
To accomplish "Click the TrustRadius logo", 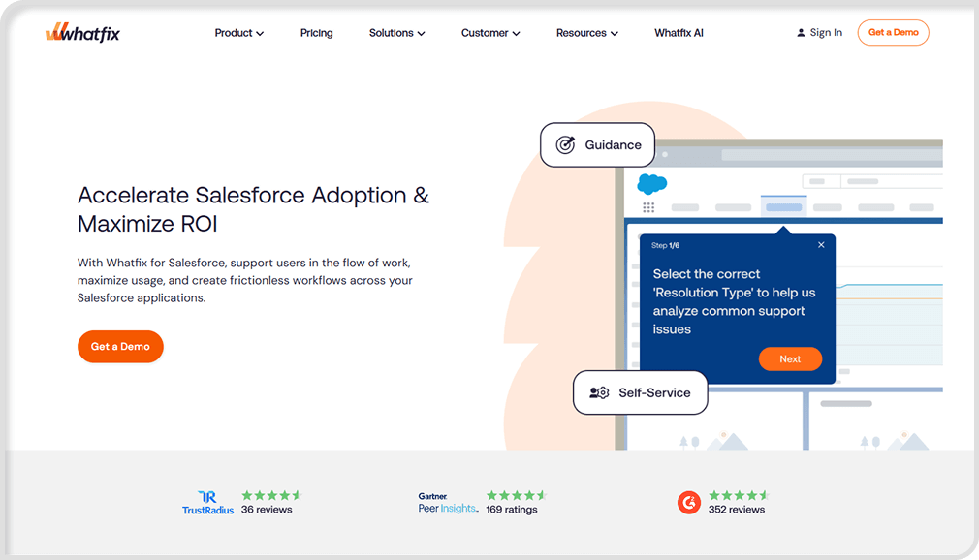I will 207,502.
